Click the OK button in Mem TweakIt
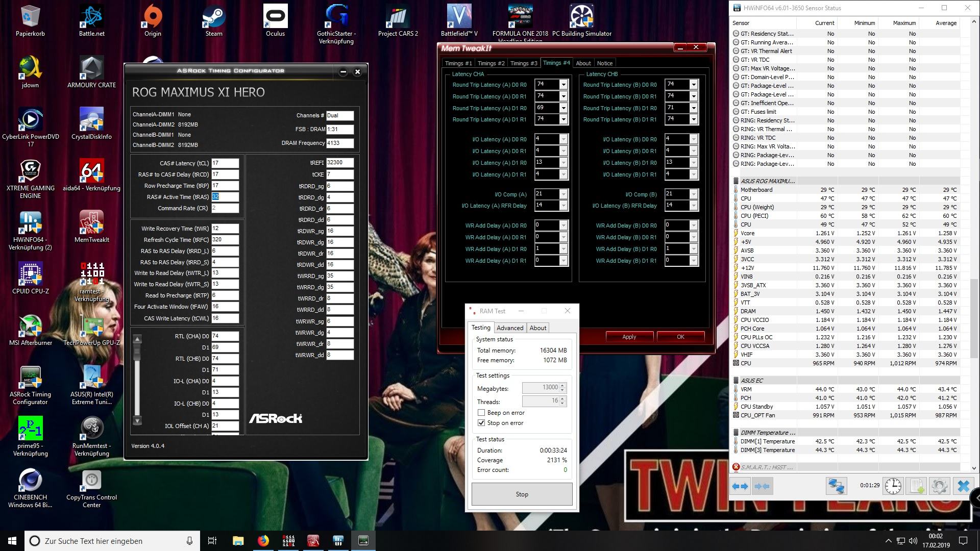Image resolution: width=980 pixels, height=551 pixels. 680,337
